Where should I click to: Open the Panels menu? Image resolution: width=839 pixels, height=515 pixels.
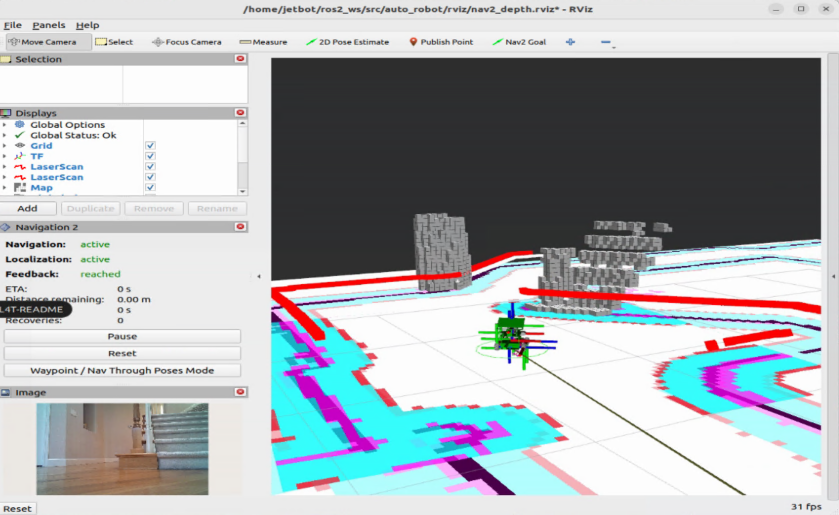click(49, 25)
